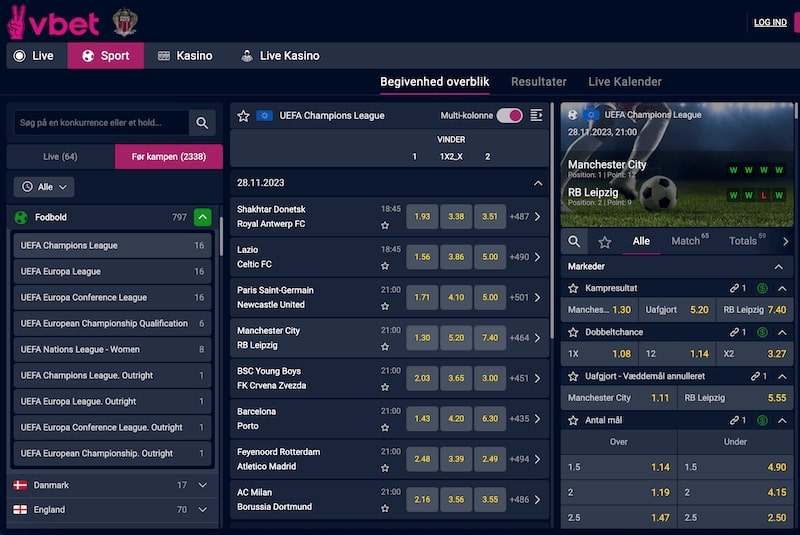Screen dimensions: 800x535
Task: Favorite the Shakhtar Donetsk match star
Action: [x=385, y=225]
